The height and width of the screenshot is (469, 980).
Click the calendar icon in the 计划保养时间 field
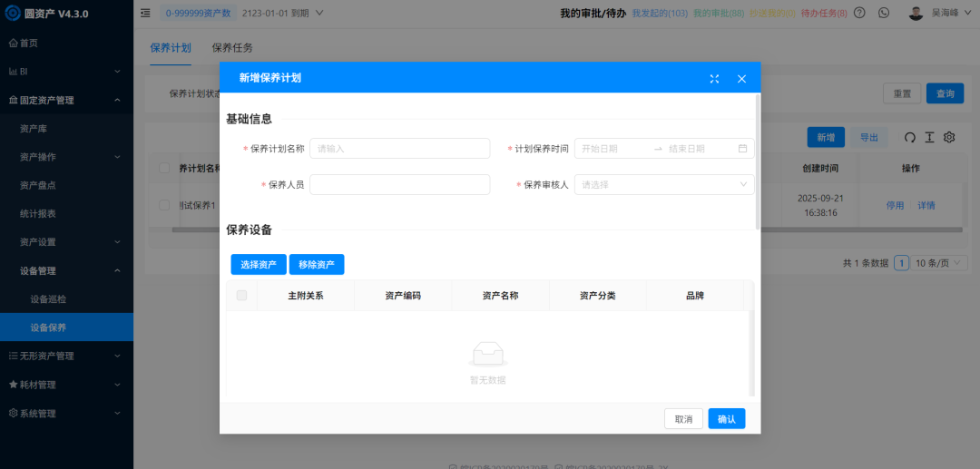coord(742,149)
